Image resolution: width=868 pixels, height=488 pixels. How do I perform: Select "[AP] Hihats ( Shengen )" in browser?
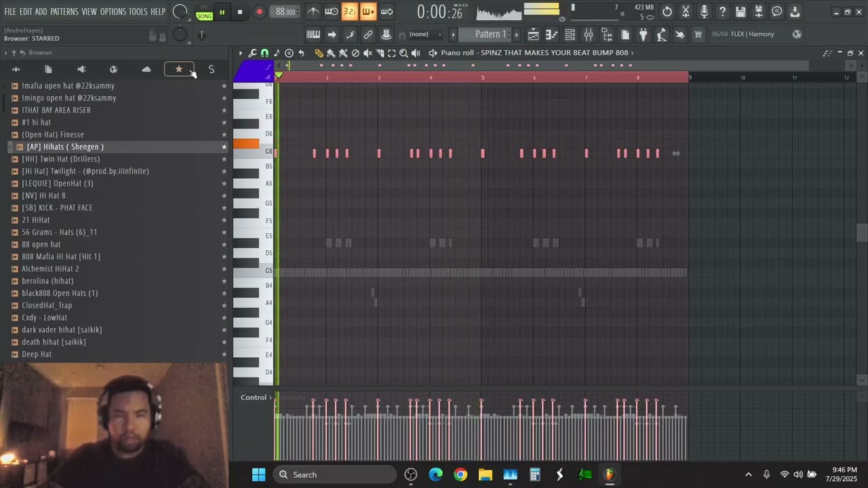coord(115,147)
